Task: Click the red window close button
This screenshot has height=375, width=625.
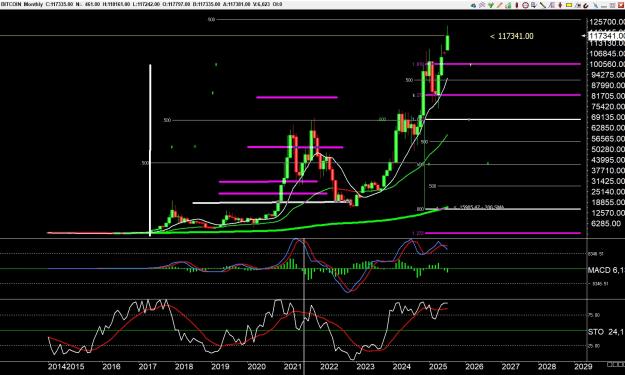Action: click(621, 5)
